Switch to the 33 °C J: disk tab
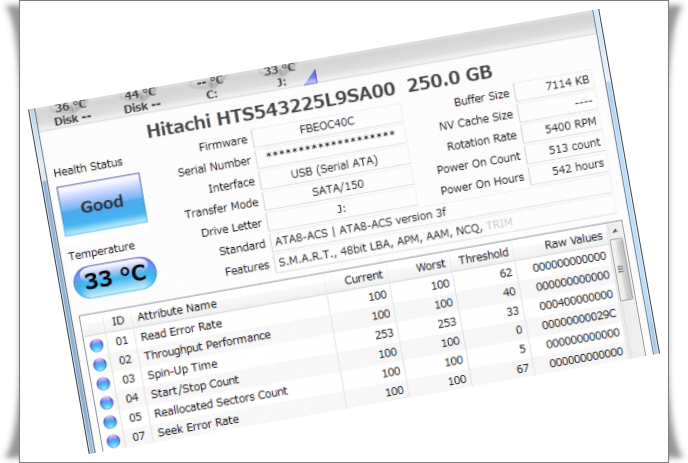Screen dimensions: 688x463 tap(280, 75)
